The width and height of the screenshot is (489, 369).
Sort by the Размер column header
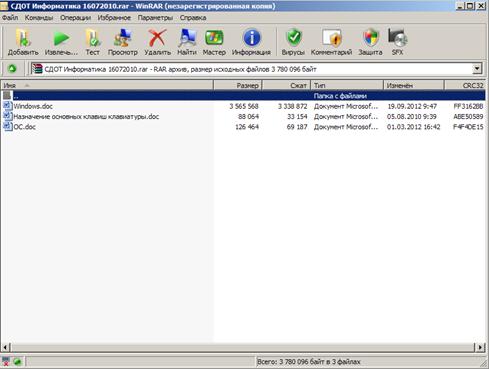click(x=238, y=85)
